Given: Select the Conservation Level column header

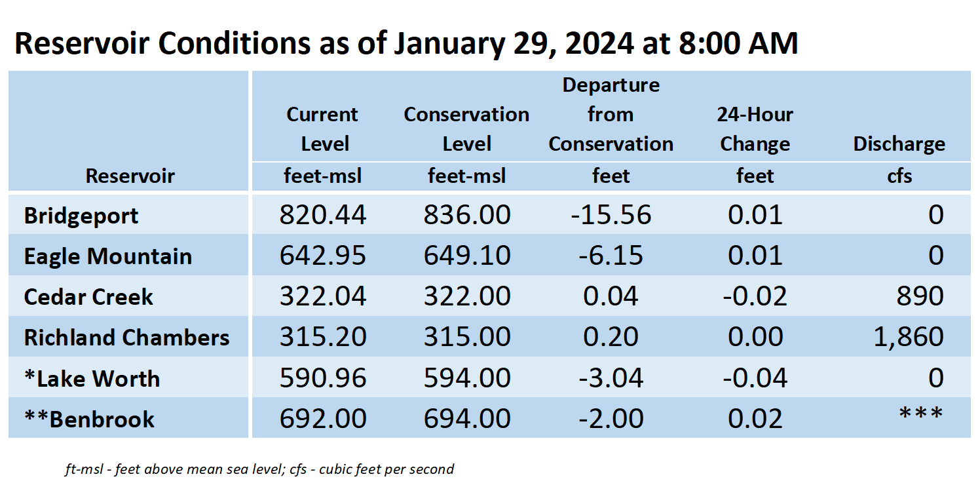Looking at the screenshot, I should coord(466,129).
